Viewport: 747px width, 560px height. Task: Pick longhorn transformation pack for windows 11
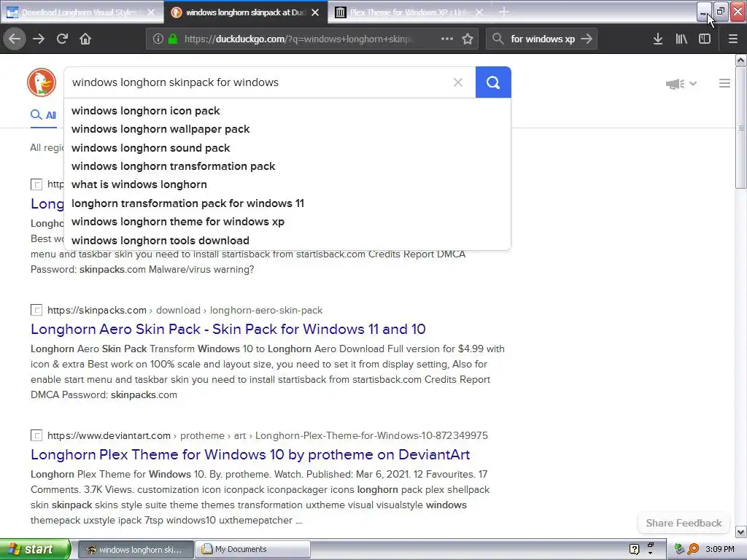(x=187, y=203)
